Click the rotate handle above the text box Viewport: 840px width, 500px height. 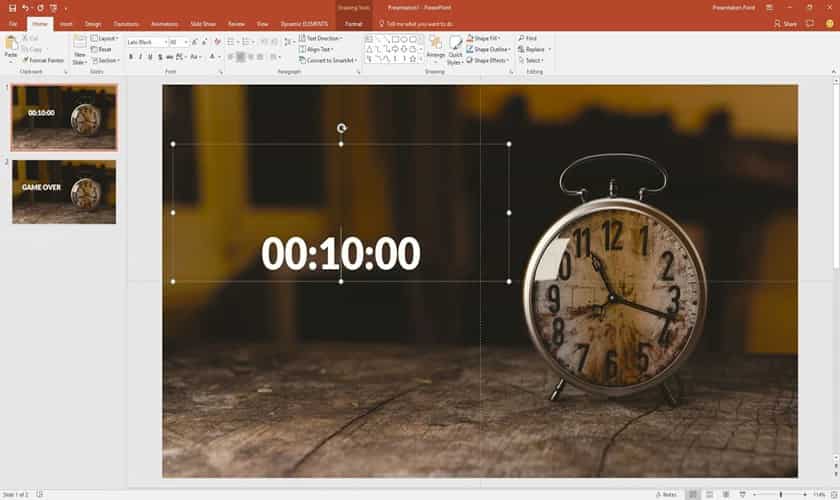point(341,128)
